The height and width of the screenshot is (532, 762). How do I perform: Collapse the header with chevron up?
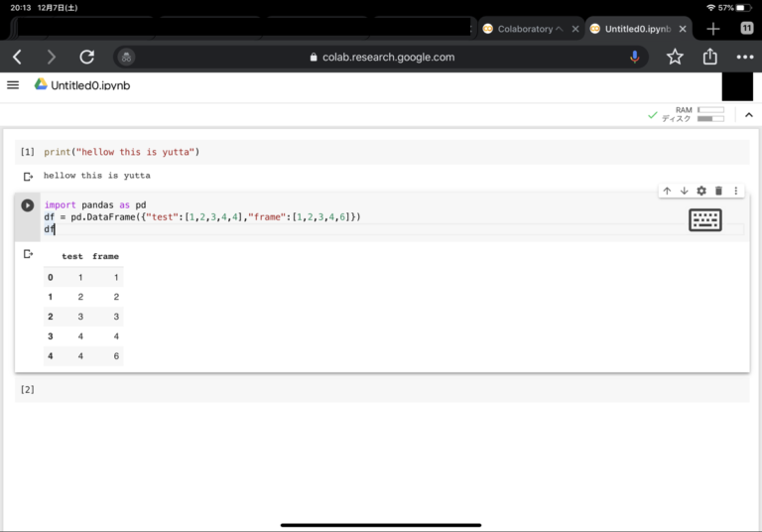point(749,115)
